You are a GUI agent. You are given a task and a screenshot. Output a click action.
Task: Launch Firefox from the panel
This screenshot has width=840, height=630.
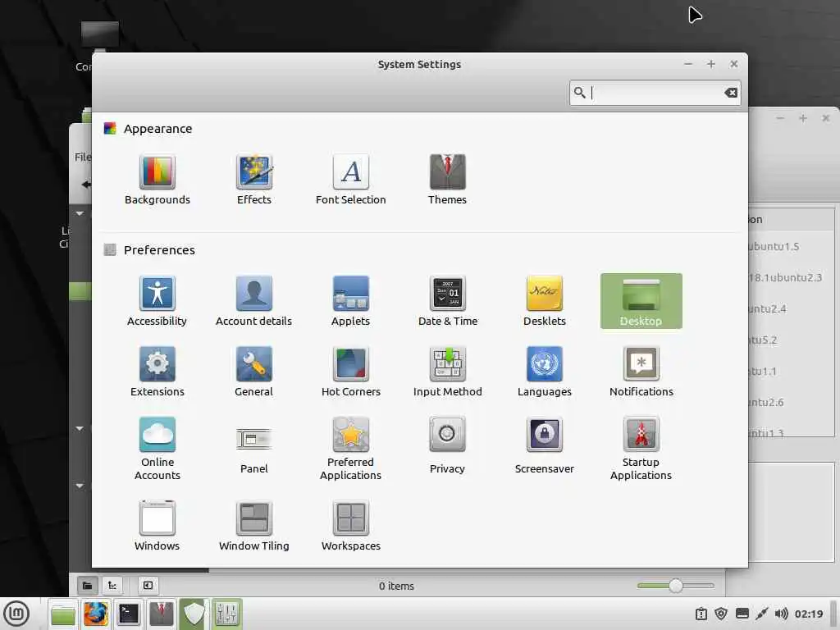[x=96, y=614]
